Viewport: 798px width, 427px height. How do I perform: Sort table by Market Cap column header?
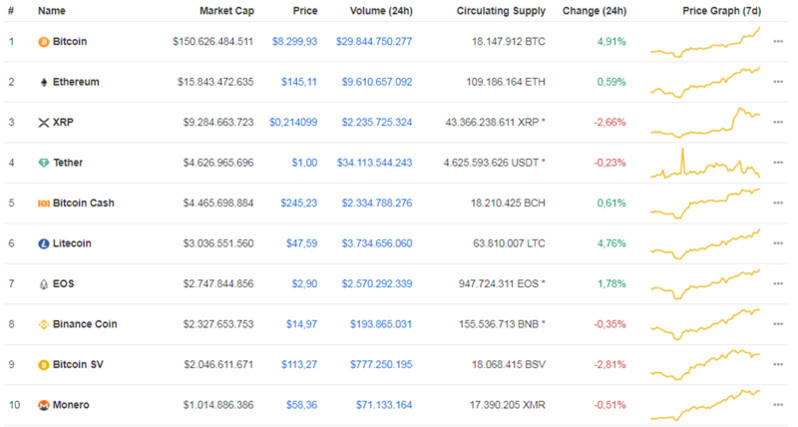(x=225, y=11)
